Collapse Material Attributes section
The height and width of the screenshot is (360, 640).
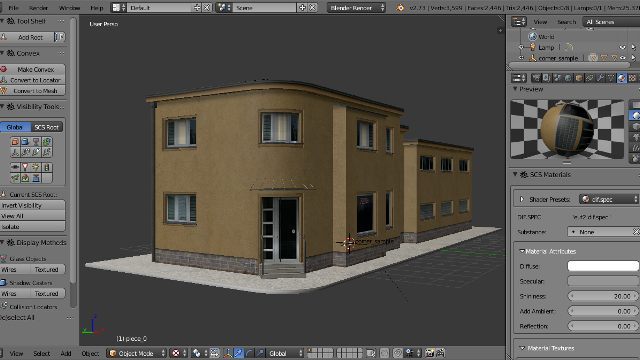click(x=522, y=251)
